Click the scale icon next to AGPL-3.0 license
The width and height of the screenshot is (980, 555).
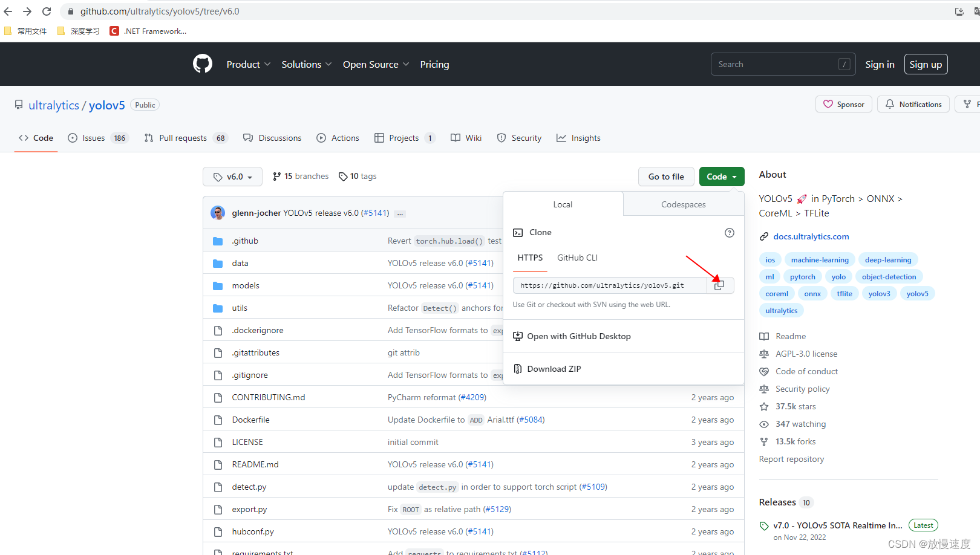point(764,354)
